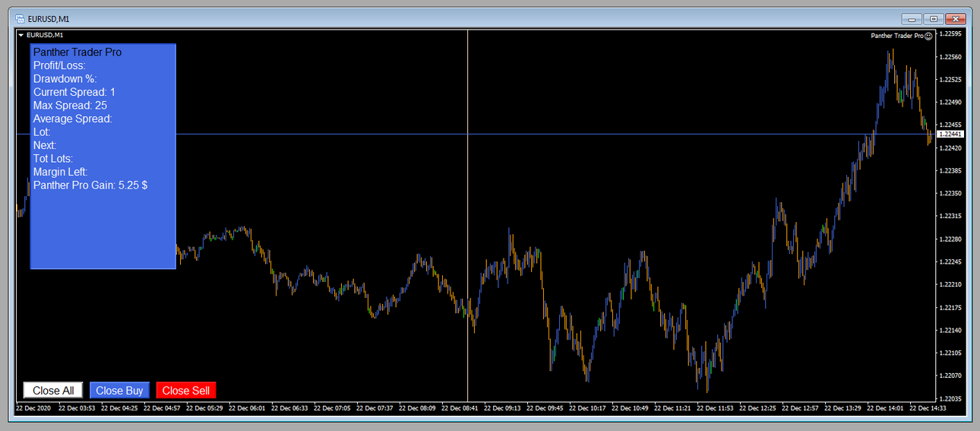Click the Current Spread: 1 line
This screenshot has height=431, width=980.
tap(74, 92)
